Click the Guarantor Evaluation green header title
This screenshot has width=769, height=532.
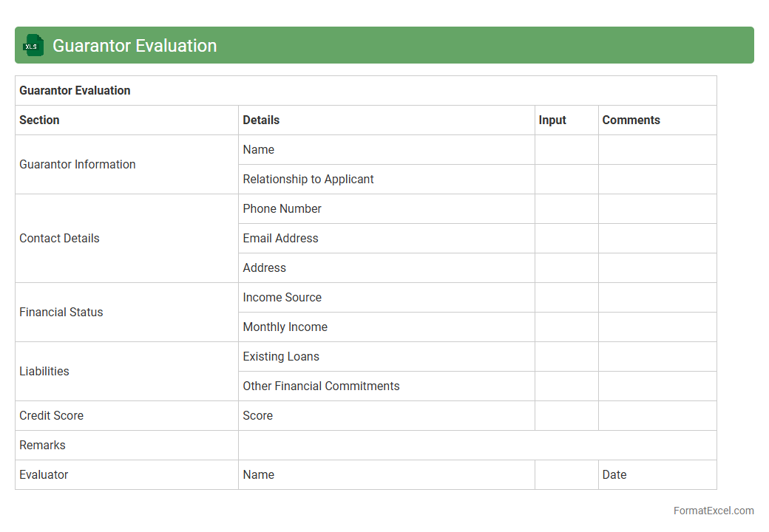click(135, 46)
